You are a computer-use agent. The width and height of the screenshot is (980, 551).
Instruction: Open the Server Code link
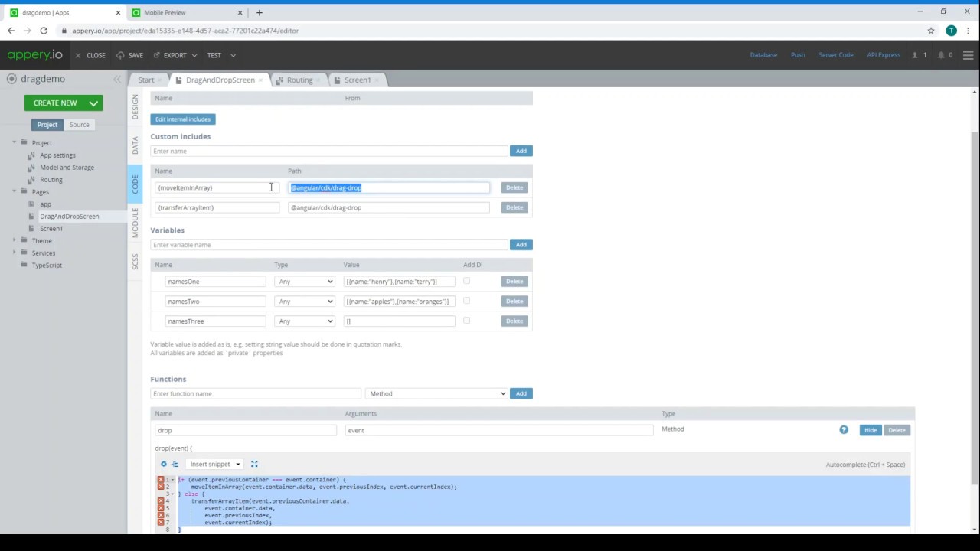836,55
